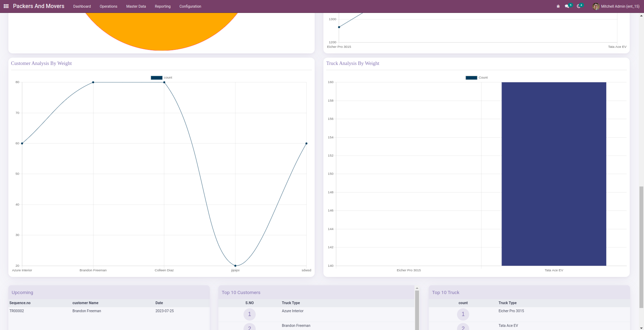Click Brandon Freeman in the Upcoming table
The image size is (644, 330).
87,311
